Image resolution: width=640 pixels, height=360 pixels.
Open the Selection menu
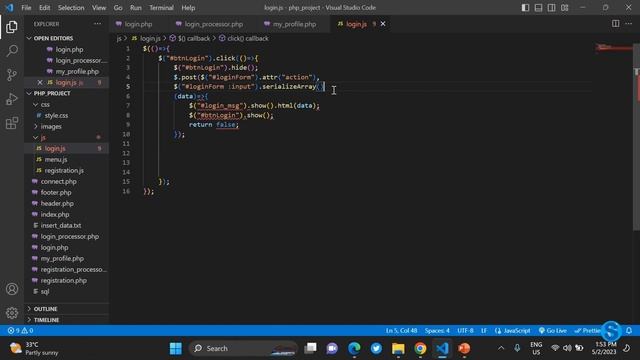(71, 8)
